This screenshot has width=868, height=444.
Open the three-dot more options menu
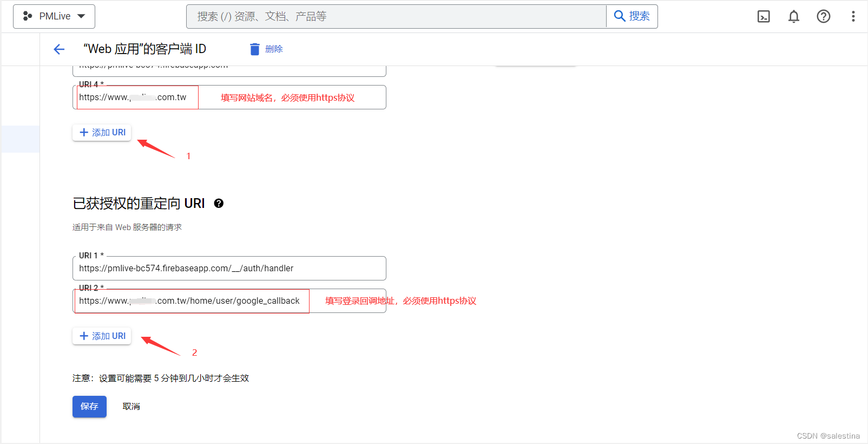pos(853,16)
